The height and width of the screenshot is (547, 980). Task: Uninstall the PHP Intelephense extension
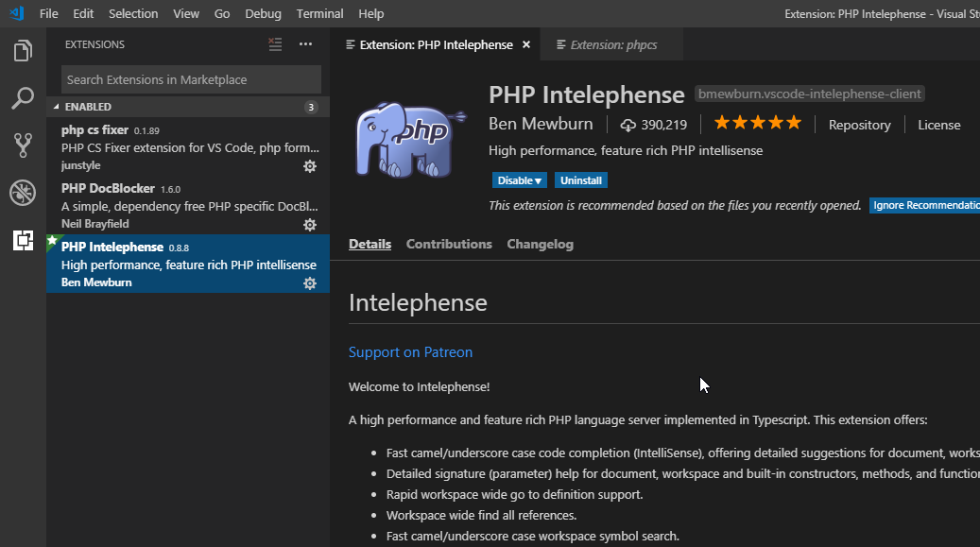580,179
